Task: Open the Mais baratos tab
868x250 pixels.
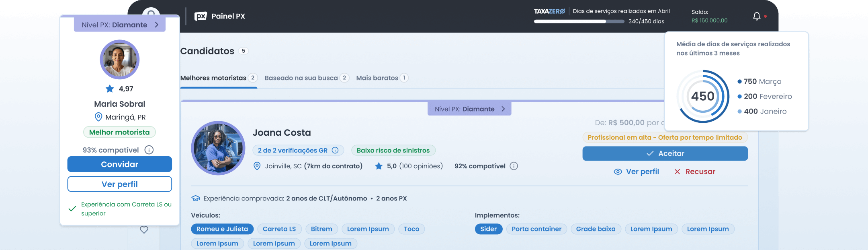Action: coord(377,78)
